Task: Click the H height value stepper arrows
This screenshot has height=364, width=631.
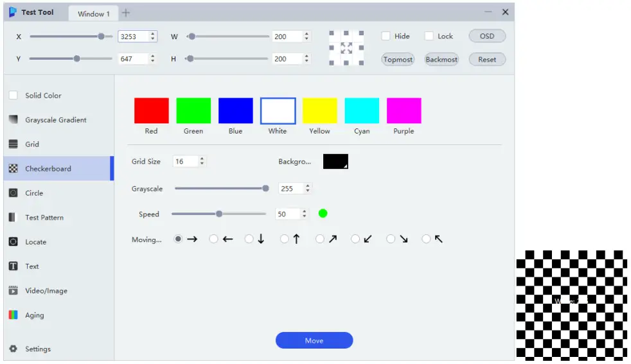Action: point(307,58)
